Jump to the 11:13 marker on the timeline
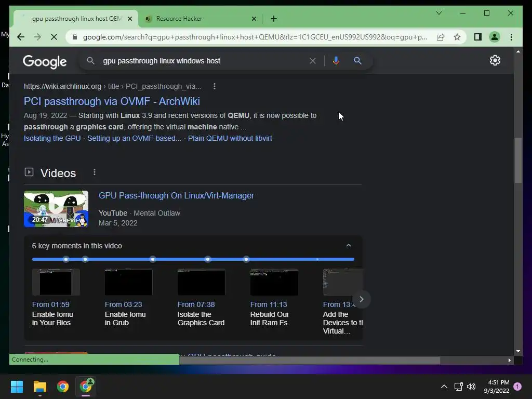This screenshot has width=532, height=399. click(x=208, y=259)
